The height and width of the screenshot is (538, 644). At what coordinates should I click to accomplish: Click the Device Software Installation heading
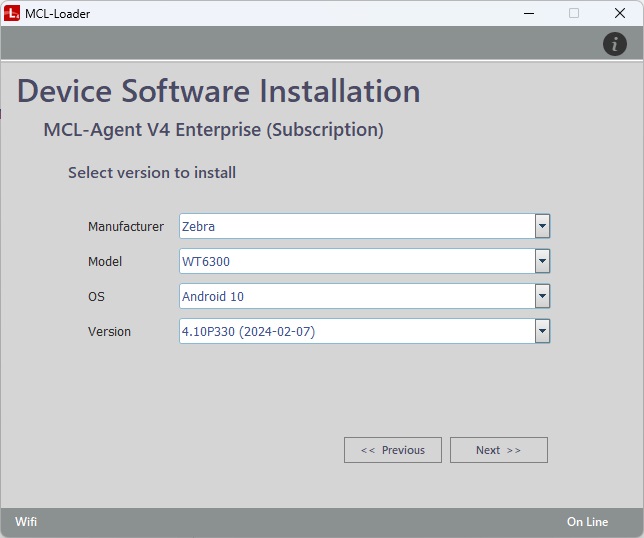[x=218, y=91]
